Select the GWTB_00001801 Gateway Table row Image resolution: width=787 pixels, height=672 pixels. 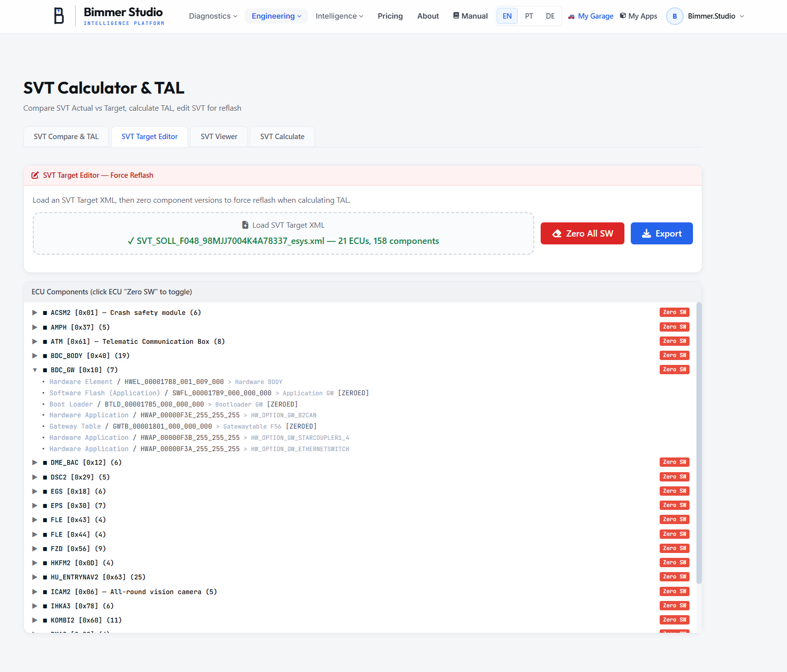tap(179, 427)
